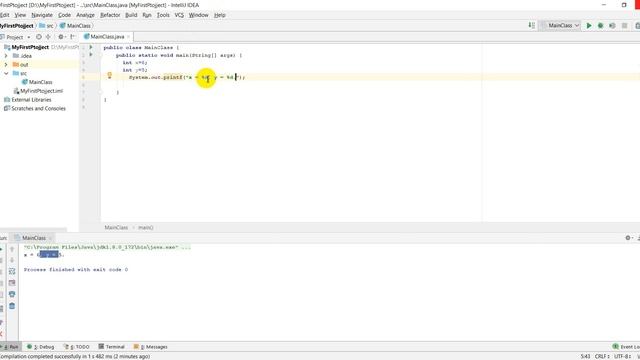Toggle soft-wrap in the Run console
Image resolution: width=640 pixels, height=360 pixels.
pos(12,271)
